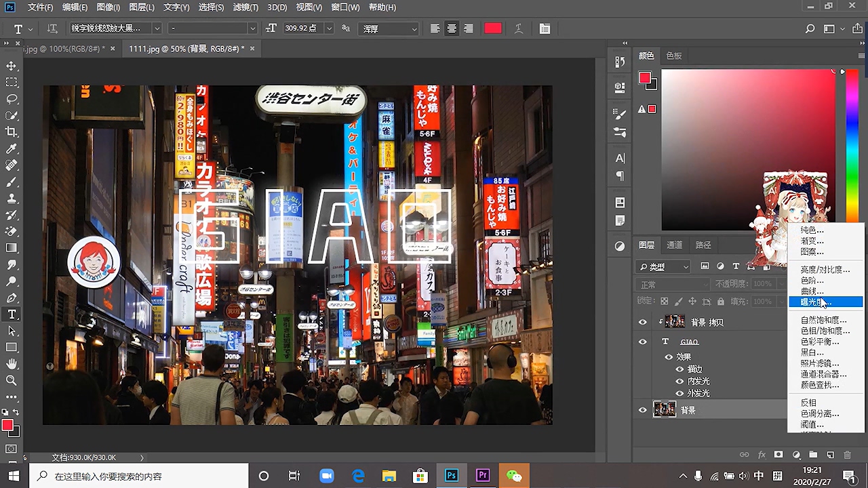
Task: Click the layer style fx icon
Action: point(762,455)
